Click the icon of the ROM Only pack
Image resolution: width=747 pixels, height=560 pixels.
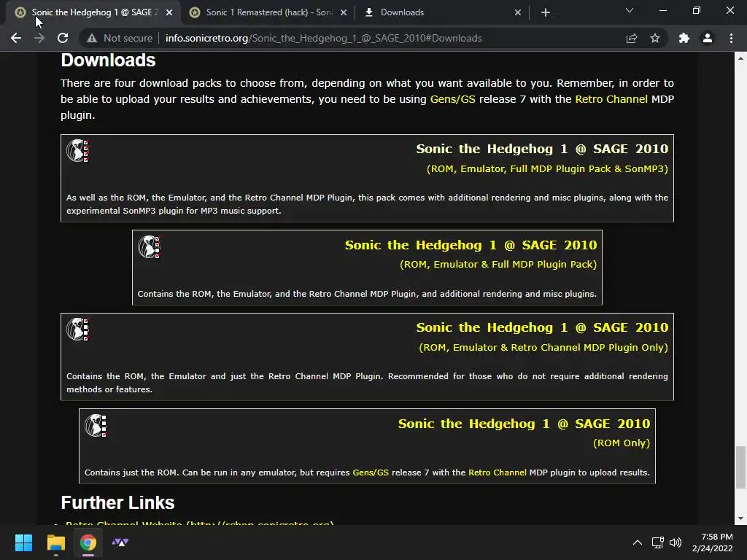[x=96, y=425]
